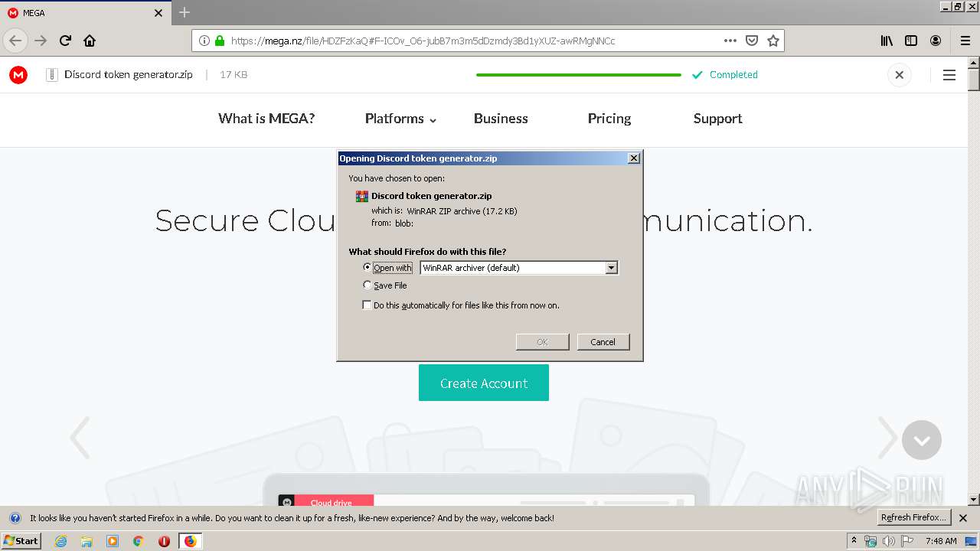The width and height of the screenshot is (980, 551).
Task: Select the Open with radio option
Action: pyautogui.click(x=367, y=267)
